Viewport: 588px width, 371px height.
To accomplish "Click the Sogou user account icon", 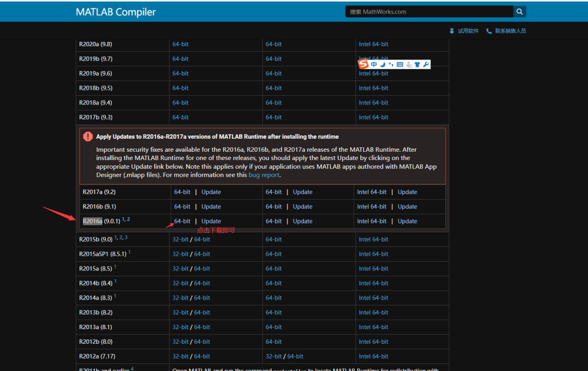I will coord(409,64).
